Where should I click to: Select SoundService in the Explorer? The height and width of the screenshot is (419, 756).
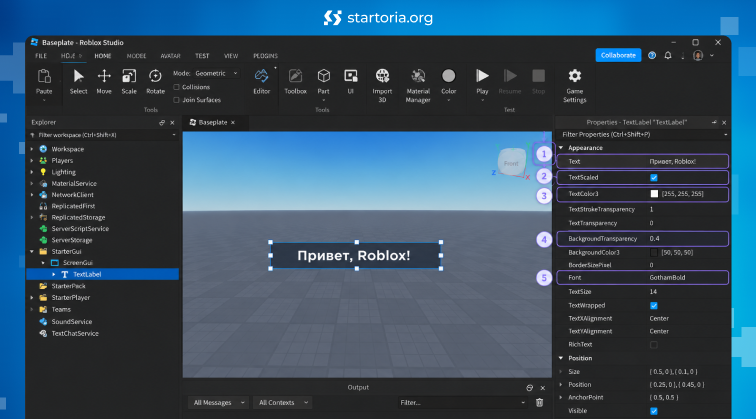(x=71, y=322)
